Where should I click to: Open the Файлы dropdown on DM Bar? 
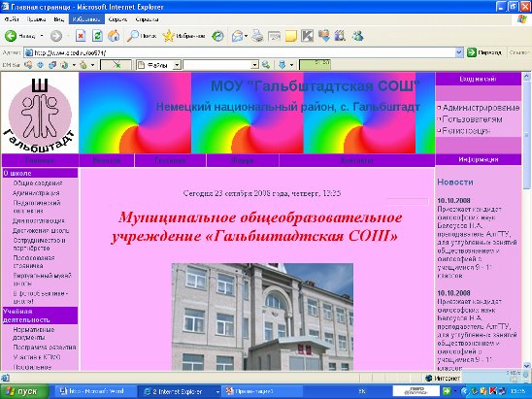coord(177,65)
